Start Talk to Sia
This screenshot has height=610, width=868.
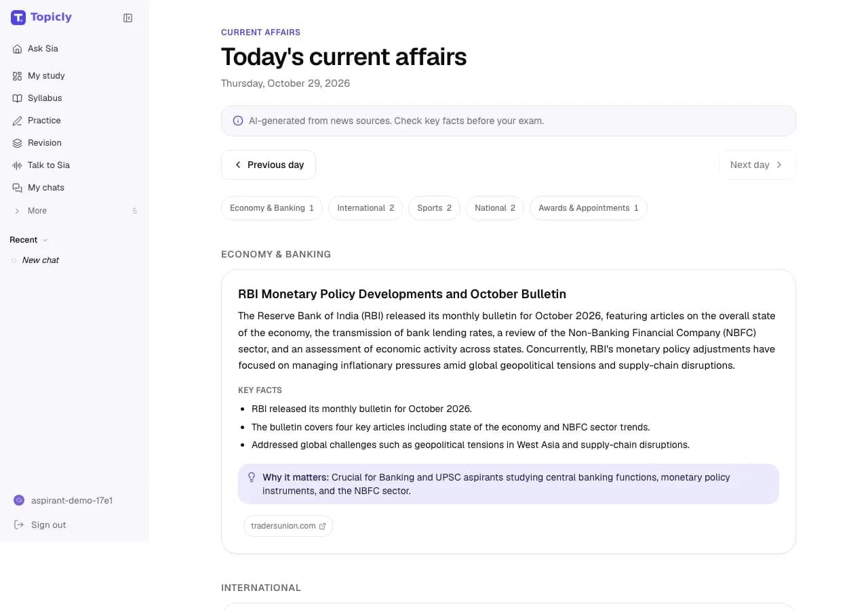pos(74,165)
